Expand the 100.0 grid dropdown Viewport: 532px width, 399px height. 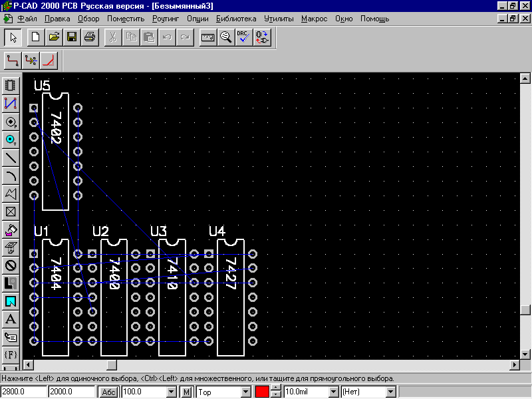click(172, 392)
